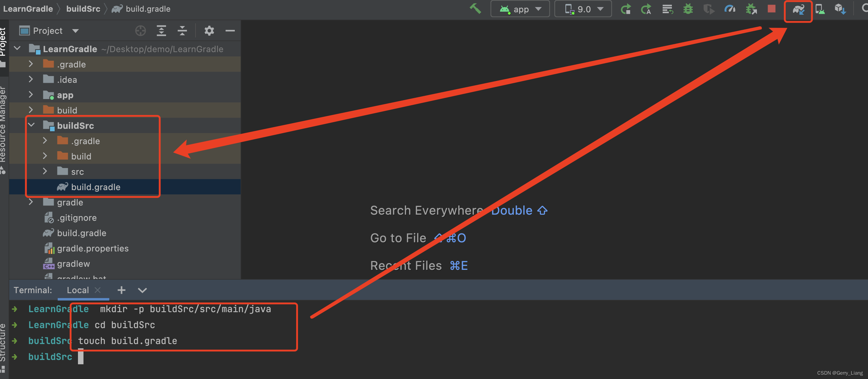Click the red Stop button

click(x=772, y=9)
